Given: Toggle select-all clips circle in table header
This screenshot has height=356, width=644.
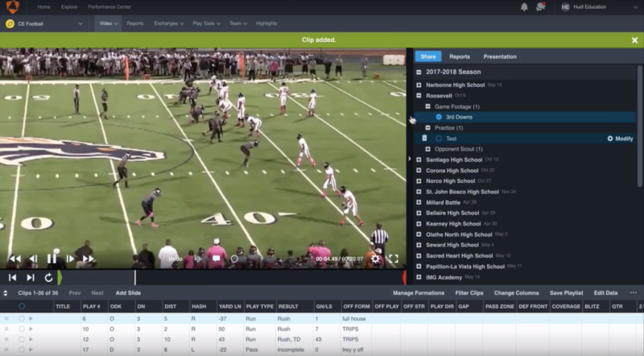Looking at the screenshot, I should 22,306.
